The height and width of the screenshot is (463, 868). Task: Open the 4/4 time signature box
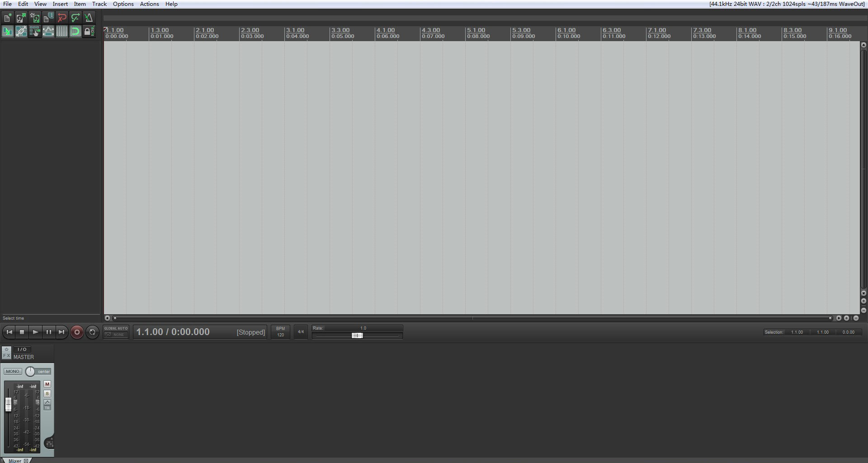(301, 332)
